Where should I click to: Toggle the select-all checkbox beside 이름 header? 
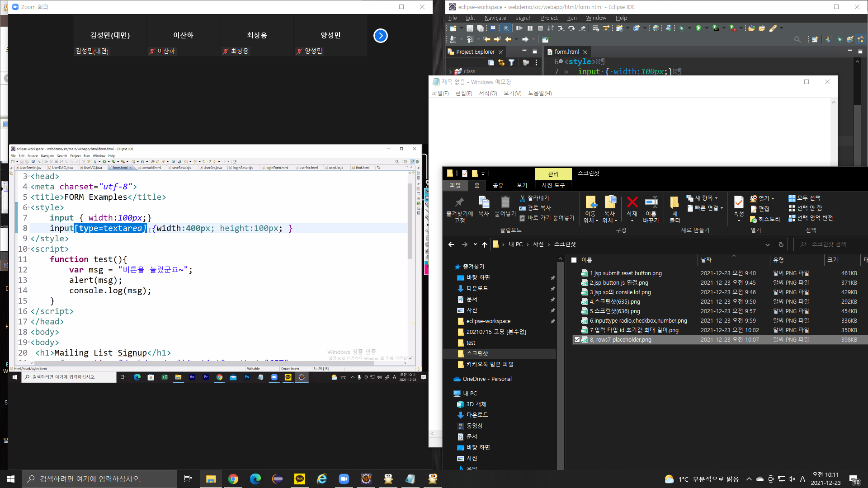574,260
